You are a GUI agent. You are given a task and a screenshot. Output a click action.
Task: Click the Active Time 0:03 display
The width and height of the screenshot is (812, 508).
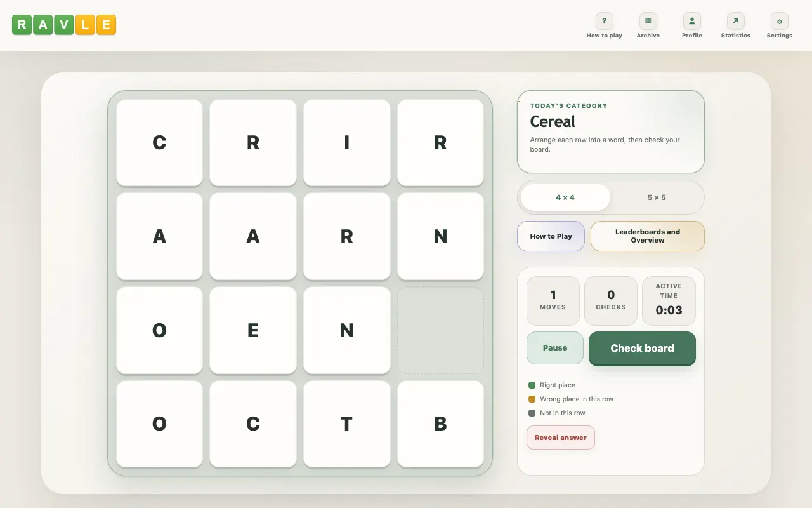pyautogui.click(x=669, y=300)
